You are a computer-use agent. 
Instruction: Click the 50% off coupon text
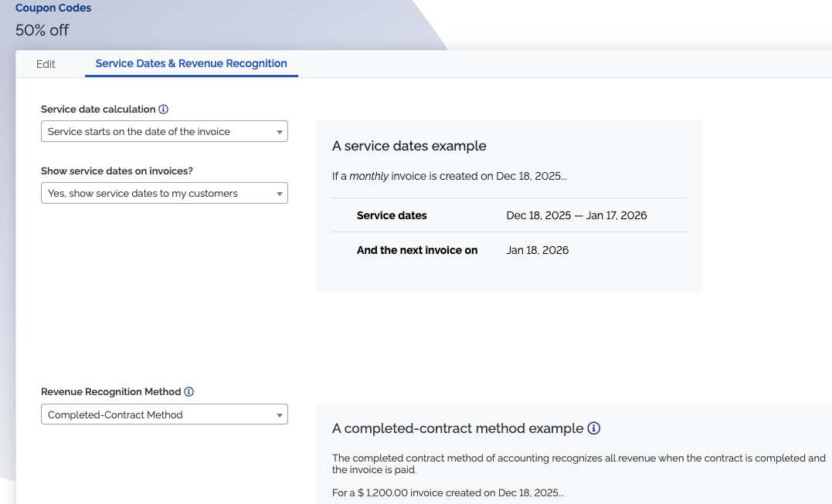[x=42, y=31]
